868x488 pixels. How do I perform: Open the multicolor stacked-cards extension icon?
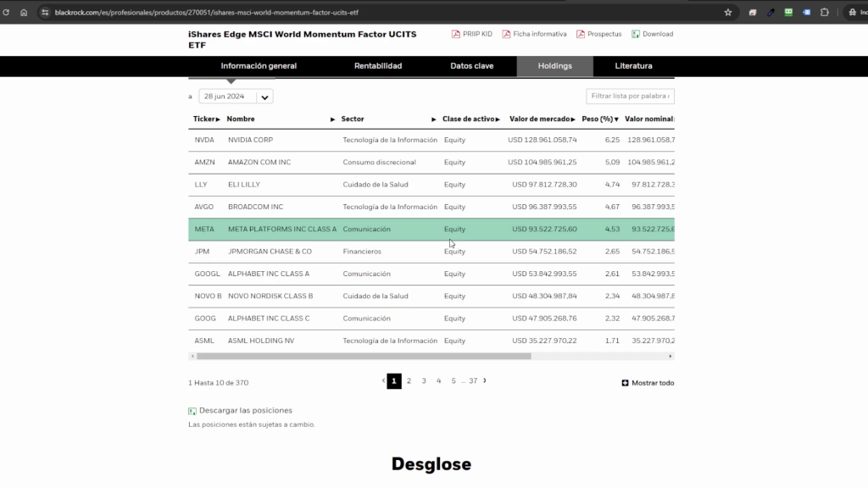coord(753,12)
